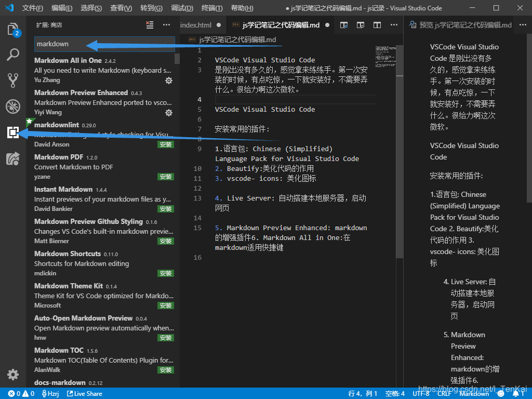The width and height of the screenshot is (532, 399).
Task: Open more actions menu in extensions panel
Action: pos(166,25)
